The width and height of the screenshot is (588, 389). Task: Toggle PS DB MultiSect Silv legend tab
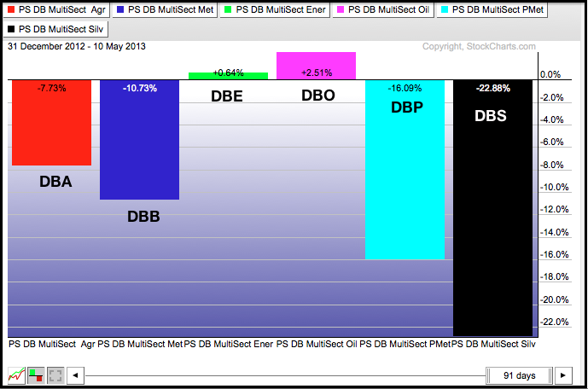coord(55,29)
